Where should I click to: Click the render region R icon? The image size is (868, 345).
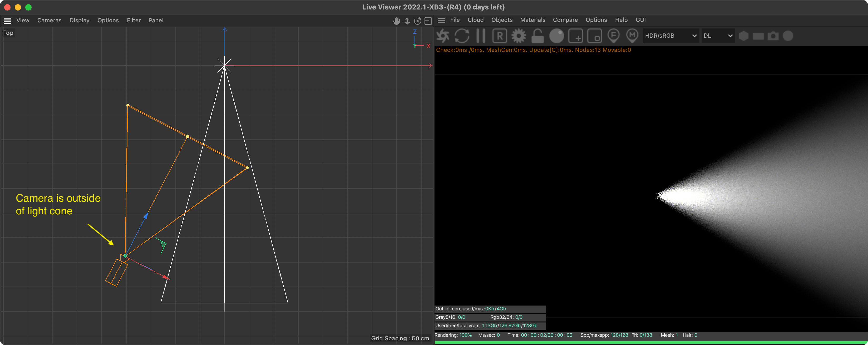coord(500,36)
